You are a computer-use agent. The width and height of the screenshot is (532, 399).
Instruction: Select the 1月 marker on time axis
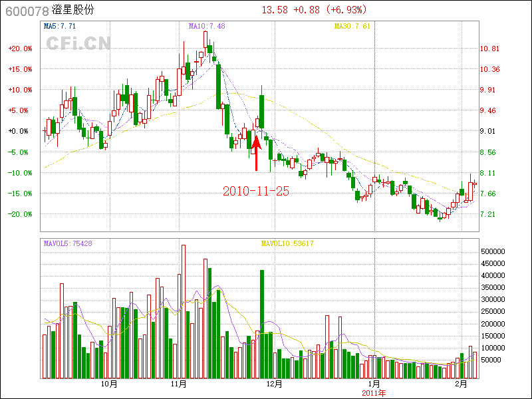click(374, 384)
